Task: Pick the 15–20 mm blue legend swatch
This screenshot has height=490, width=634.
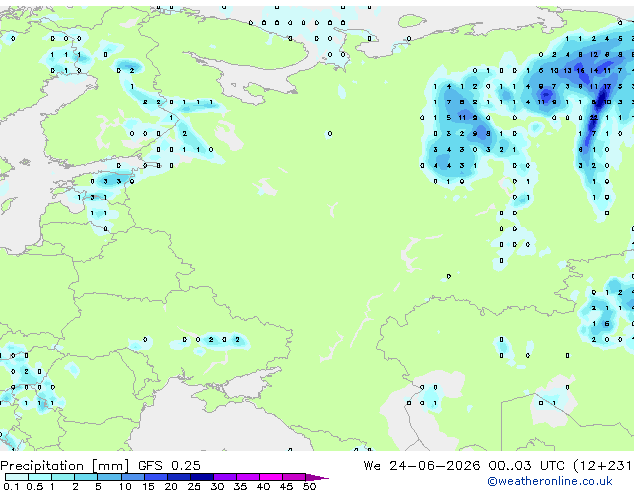Action: [x=155, y=477]
